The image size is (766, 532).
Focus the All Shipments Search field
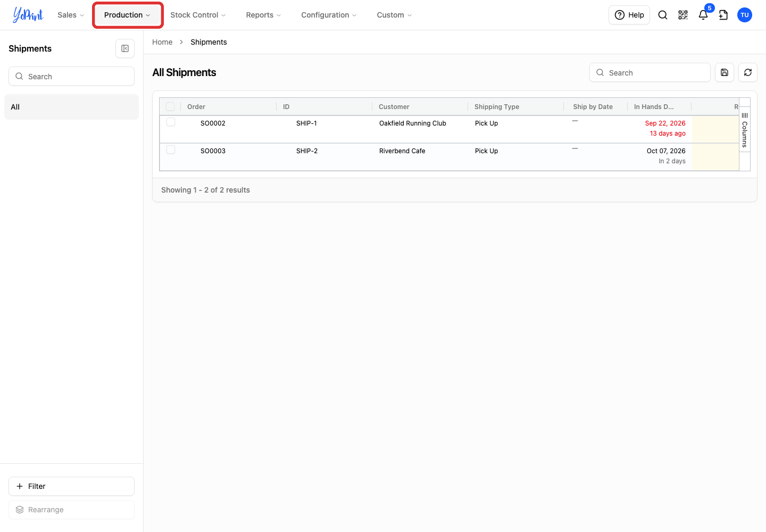pos(650,72)
